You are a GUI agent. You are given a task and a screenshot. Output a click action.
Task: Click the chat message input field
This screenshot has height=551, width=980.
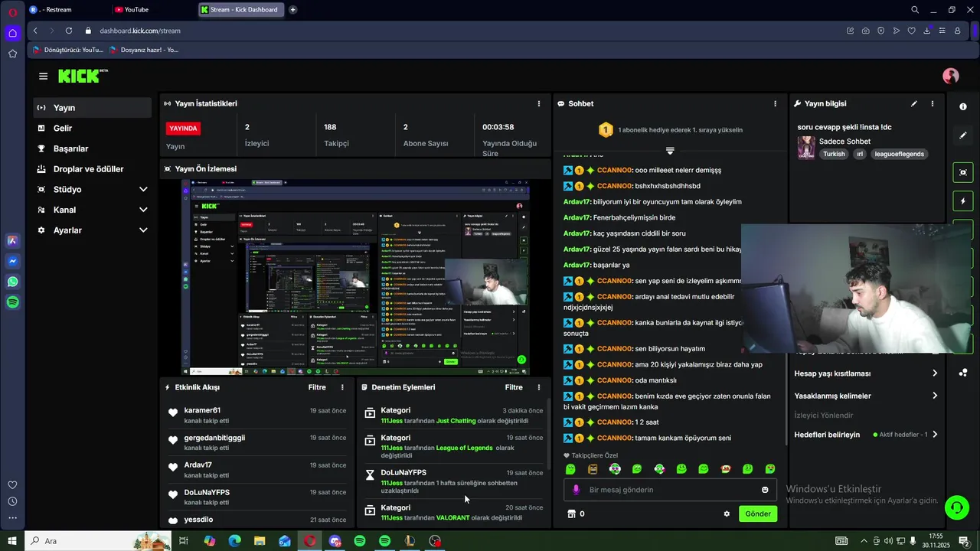[670, 490]
